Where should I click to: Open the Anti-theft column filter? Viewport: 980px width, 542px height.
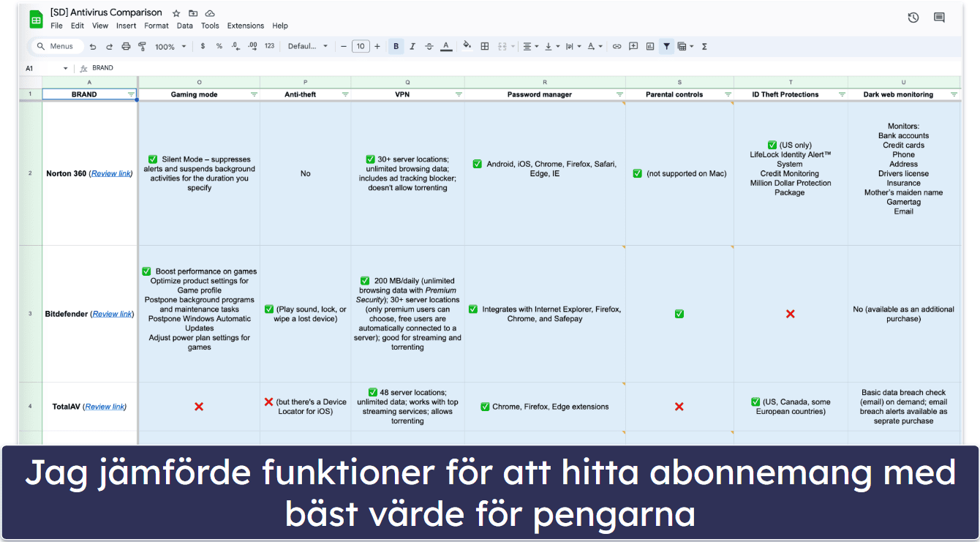coord(345,94)
